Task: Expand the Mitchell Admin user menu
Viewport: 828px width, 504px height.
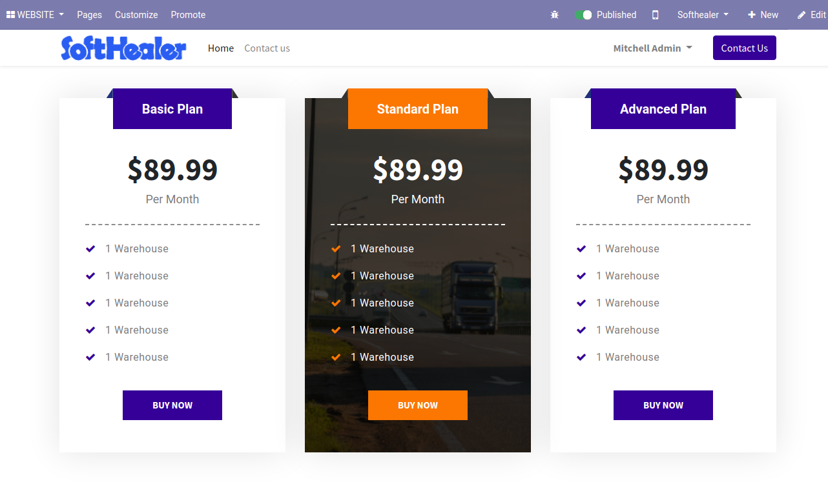Action: click(652, 48)
